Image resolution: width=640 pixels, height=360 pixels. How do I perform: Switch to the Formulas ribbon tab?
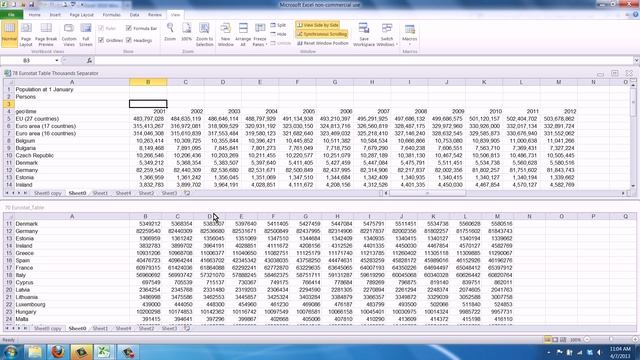tap(111, 15)
